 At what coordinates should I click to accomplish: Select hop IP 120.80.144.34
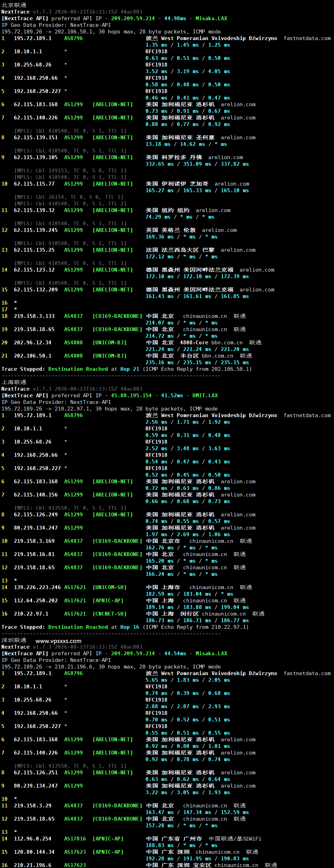point(34,852)
